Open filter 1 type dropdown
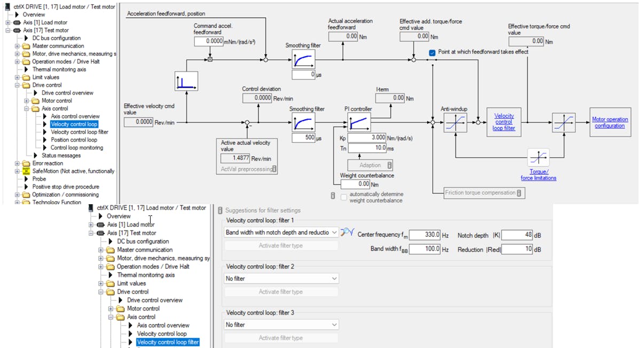Viewport: 644px width, 348px height. (x=281, y=233)
